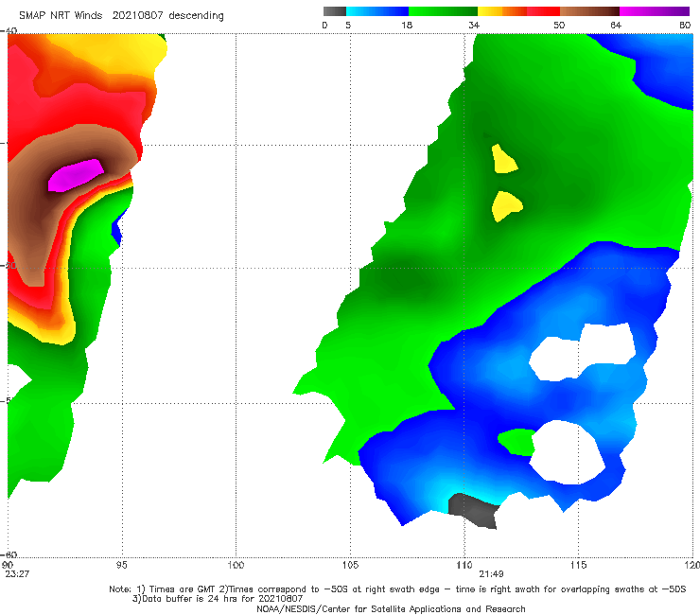
Task: Click the NOAA/NESDIS credit line
Action: point(391,608)
